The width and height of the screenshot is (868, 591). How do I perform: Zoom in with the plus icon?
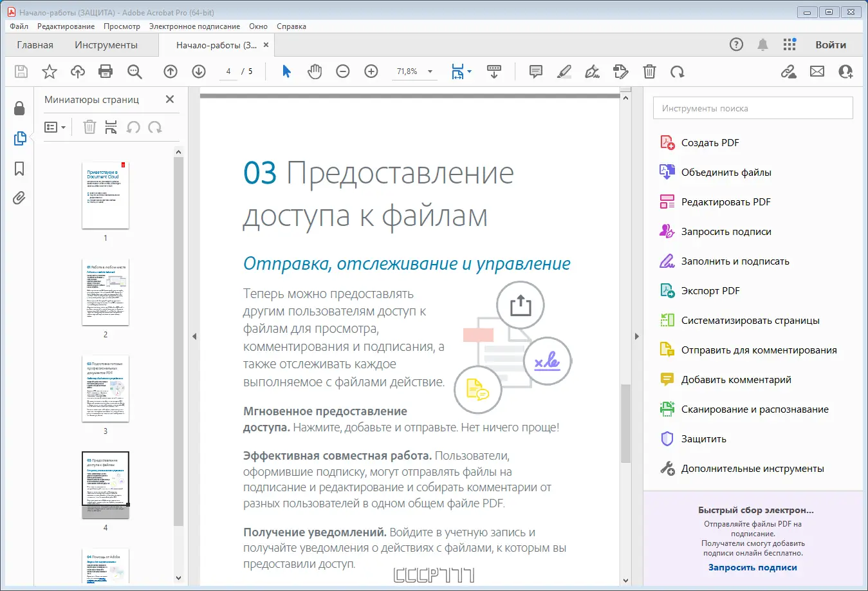[x=371, y=71]
